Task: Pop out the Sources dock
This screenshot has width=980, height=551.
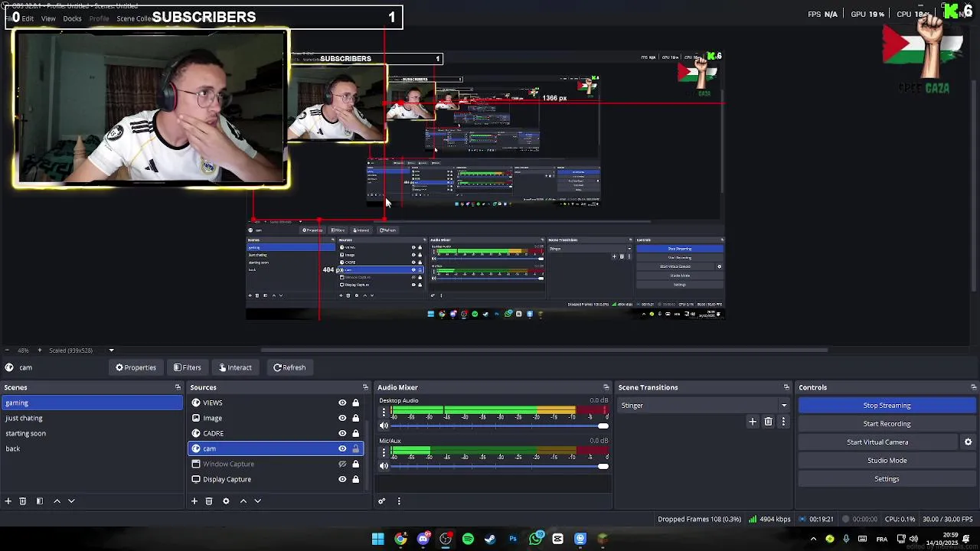Action: click(x=365, y=387)
